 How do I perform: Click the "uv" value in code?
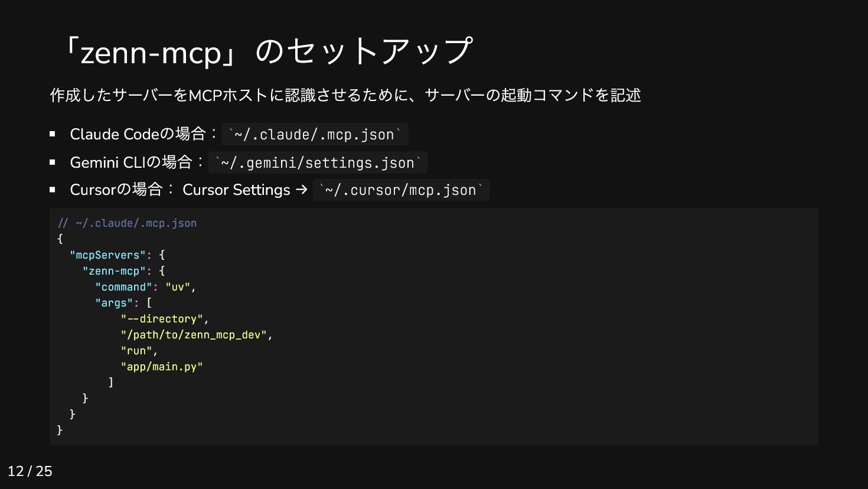pos(178,287)
